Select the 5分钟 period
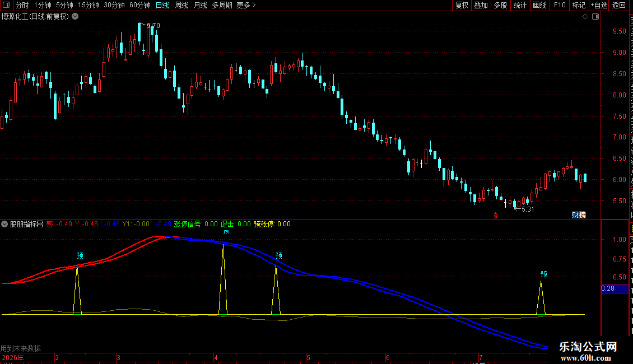The height and width of the screenshot is (364, 633). 64,5
